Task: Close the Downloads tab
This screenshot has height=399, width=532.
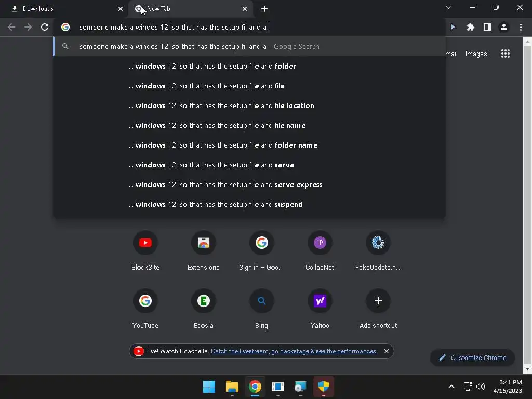Action: [121, 9]
